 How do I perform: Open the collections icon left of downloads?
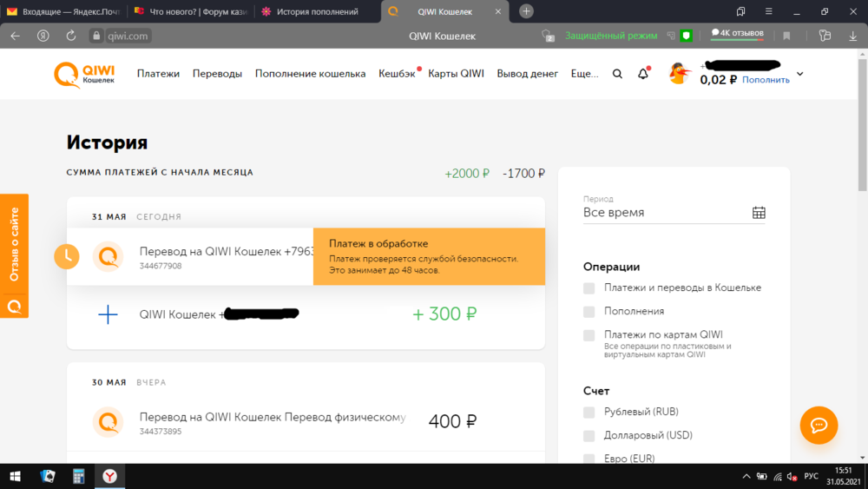[825, 36]
